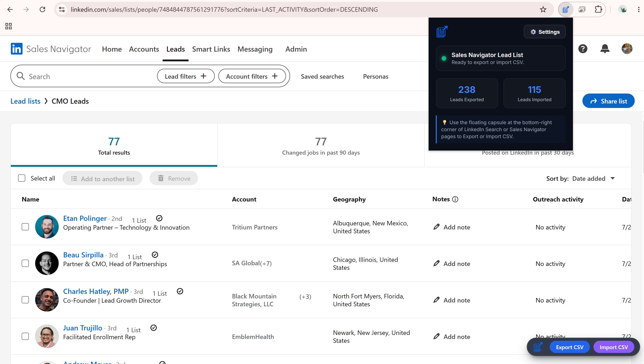The height and width of the screenshot is (364, 644).
Task: Click the browser address bar URL
Action: click(x=224, y=9)
